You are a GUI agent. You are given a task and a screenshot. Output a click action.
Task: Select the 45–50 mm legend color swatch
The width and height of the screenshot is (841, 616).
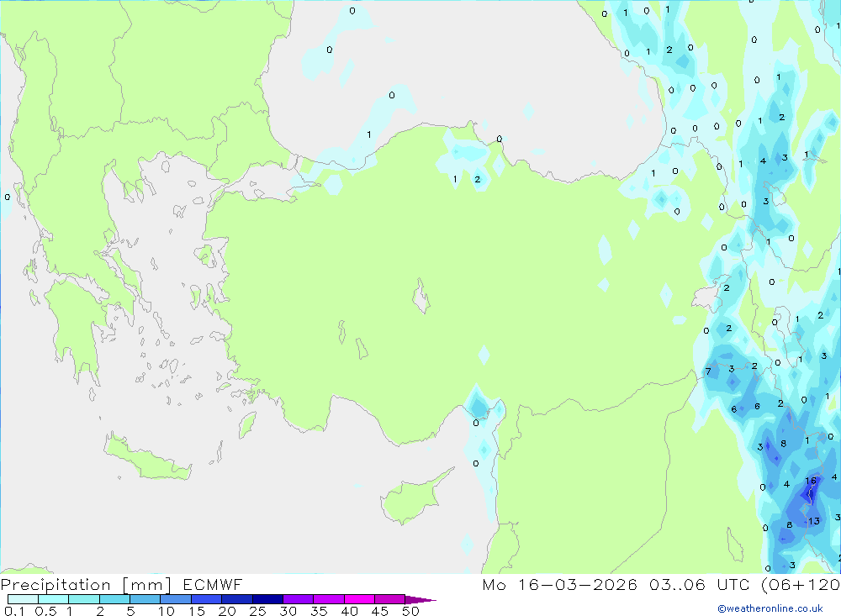click(x=389, y=599)
